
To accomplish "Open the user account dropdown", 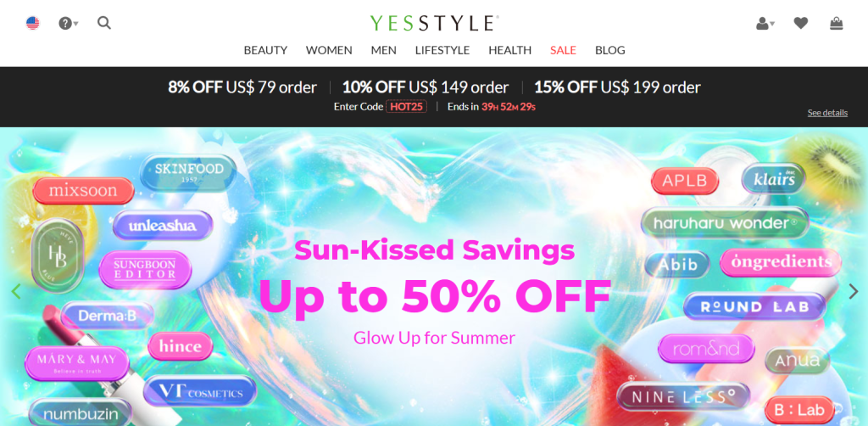I will tap(765, 23).
